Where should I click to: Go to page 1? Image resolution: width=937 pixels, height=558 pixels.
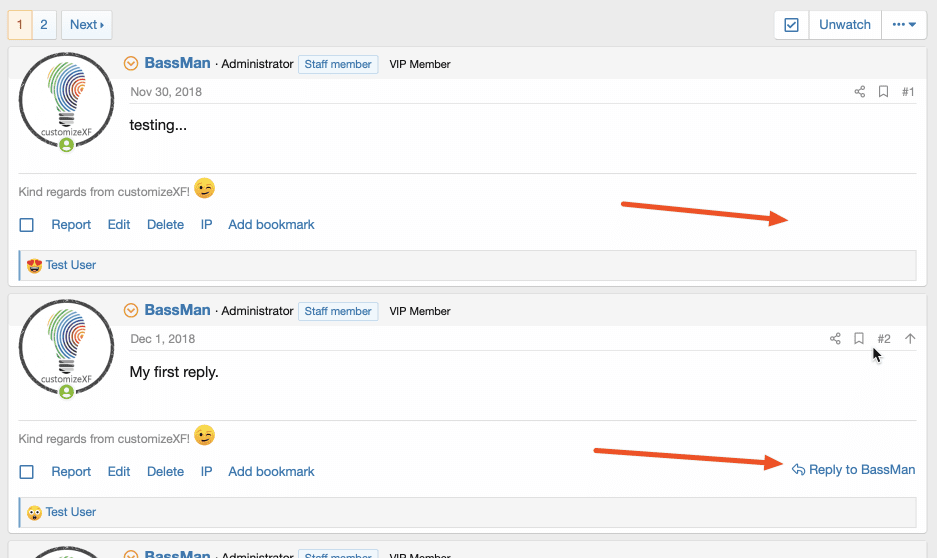coord(20,25)
